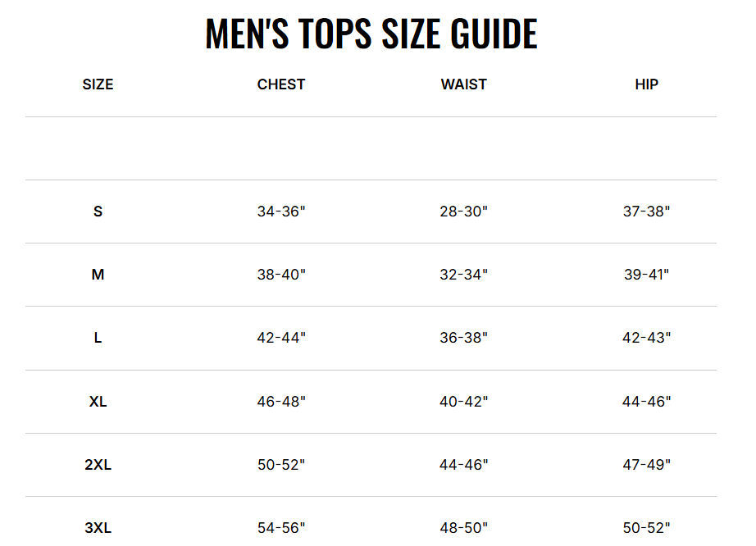The height and width of the screenshot is (546, 756).
Task: Select the CHEST column header
Action: (281, 84)
